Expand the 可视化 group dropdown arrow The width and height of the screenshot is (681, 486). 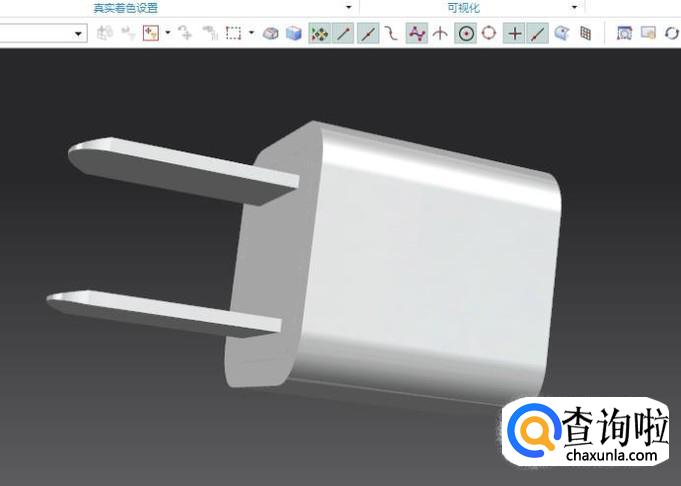pos(574,7)
